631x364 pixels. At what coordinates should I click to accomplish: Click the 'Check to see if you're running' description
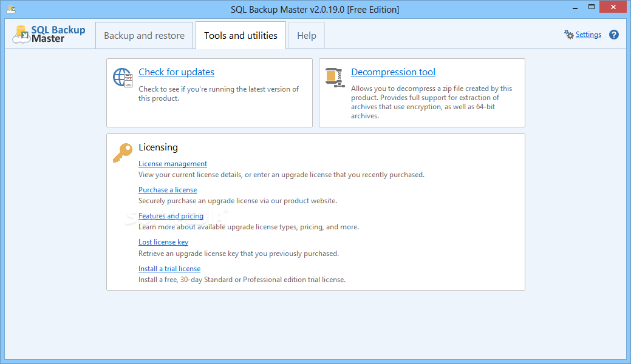(219, 93)
